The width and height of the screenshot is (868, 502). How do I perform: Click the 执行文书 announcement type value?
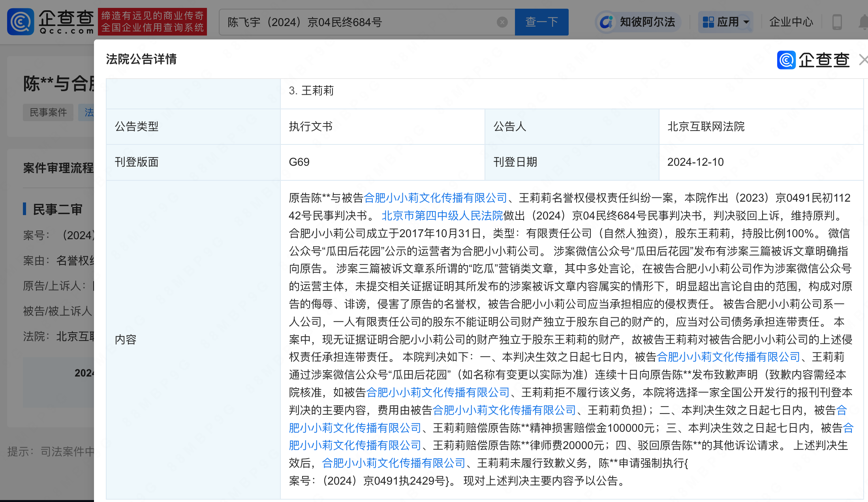pos(311,126)
